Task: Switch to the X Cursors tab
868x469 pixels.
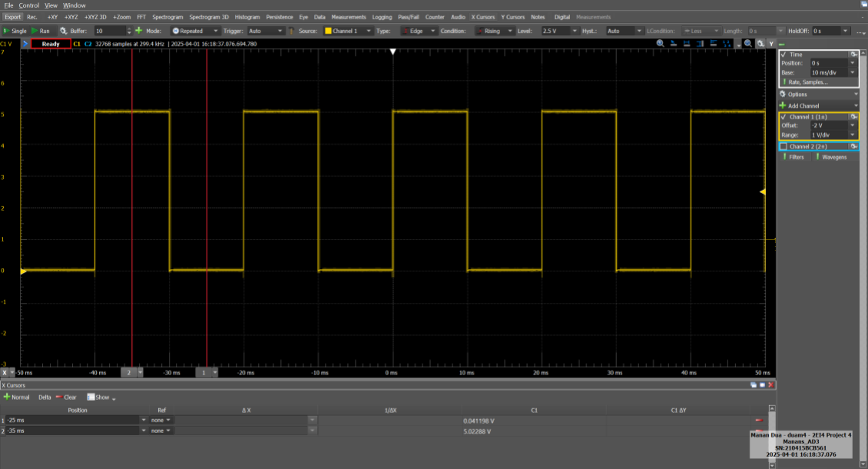Action: (483, 16)
